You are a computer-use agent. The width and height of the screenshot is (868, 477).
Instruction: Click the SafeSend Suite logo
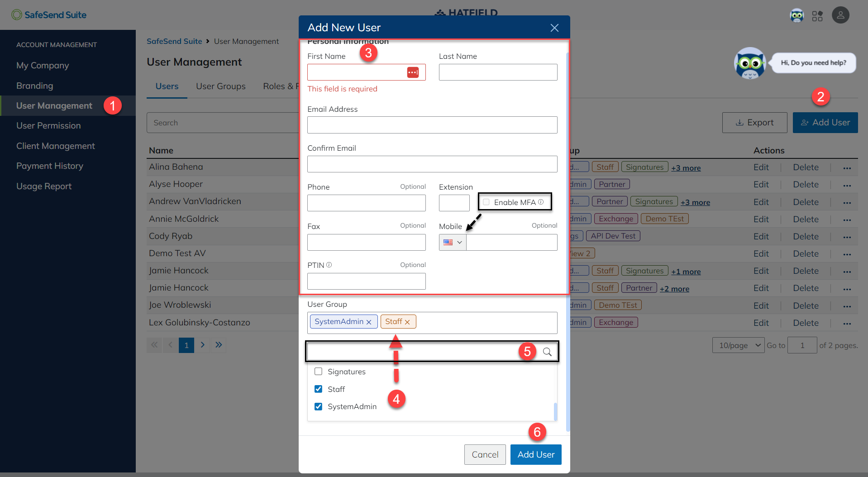[48, 14]
